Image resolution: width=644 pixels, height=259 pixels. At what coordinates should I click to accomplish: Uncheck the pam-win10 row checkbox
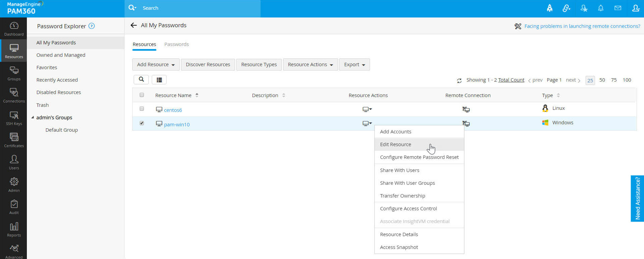[142, 123]
